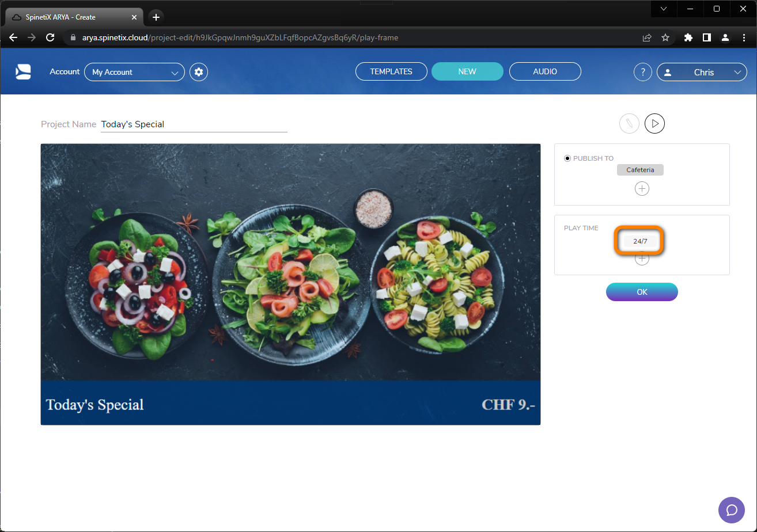Confirm publishing by clicking OK
Image resolution: width=757 pixels, height=532 pixels.
point(642,291)
